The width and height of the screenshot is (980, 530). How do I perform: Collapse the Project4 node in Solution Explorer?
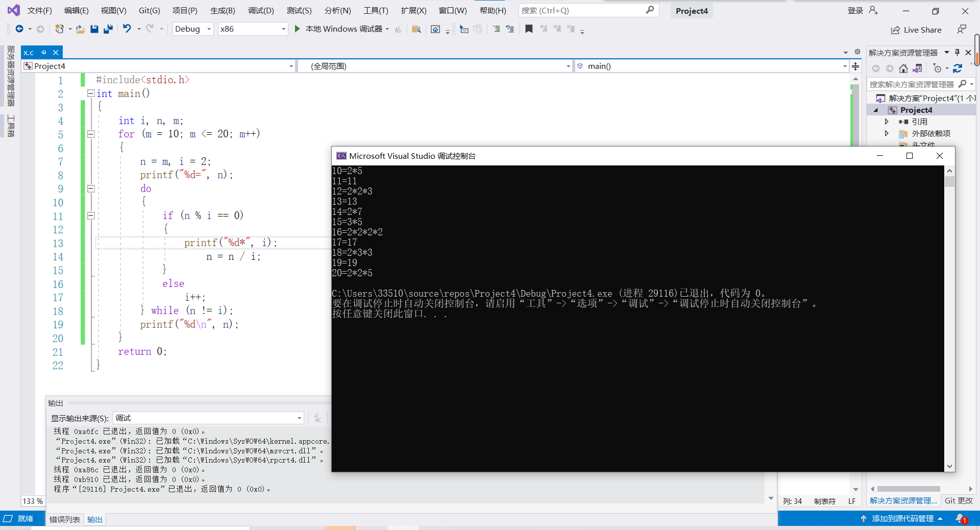pos(876,110)
